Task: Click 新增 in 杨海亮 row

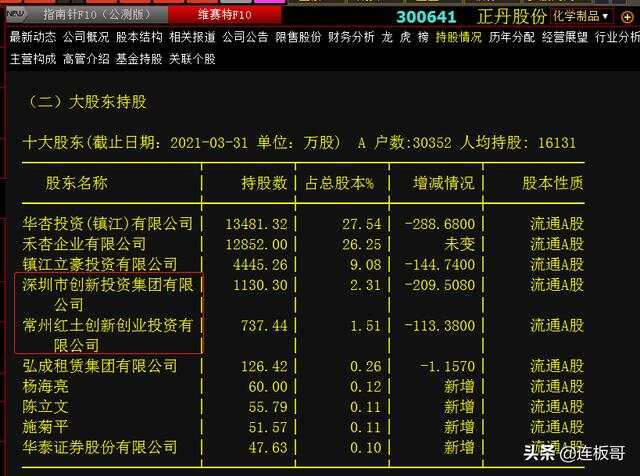Action: pos(460,387)
